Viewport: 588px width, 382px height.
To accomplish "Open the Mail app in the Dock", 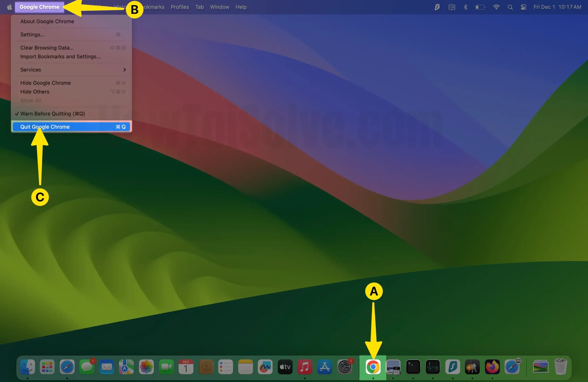I will (107, 367).
